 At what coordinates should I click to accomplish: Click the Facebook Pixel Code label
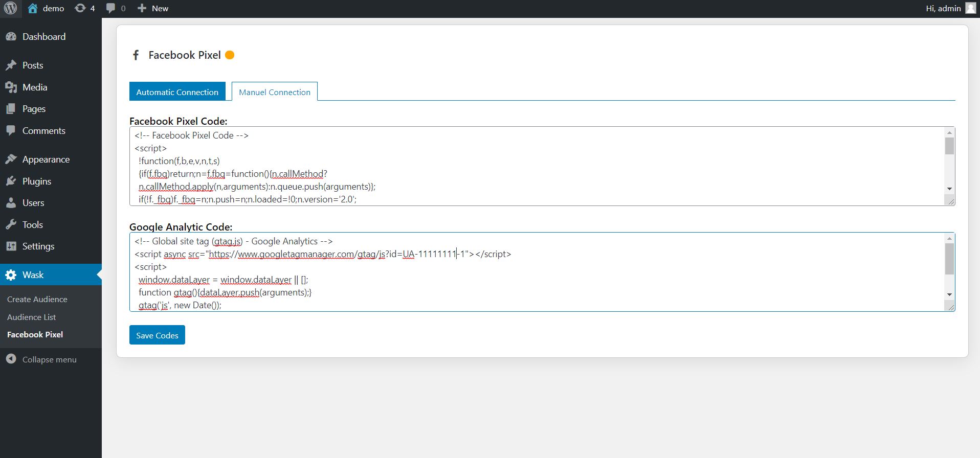point(179,121)
